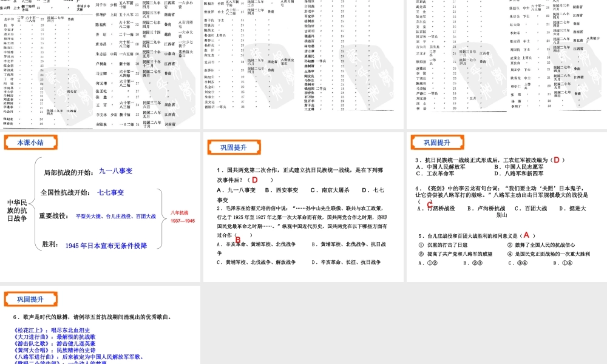This screenshot has width=607, height=364.
Task: Click the red answer D in question 1
Action: (x=255, y=180)
